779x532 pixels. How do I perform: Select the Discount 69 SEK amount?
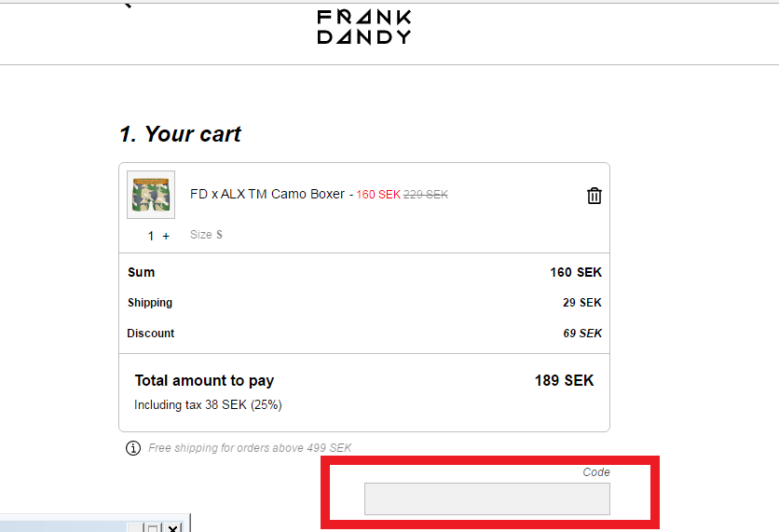[x=582, y=334]
